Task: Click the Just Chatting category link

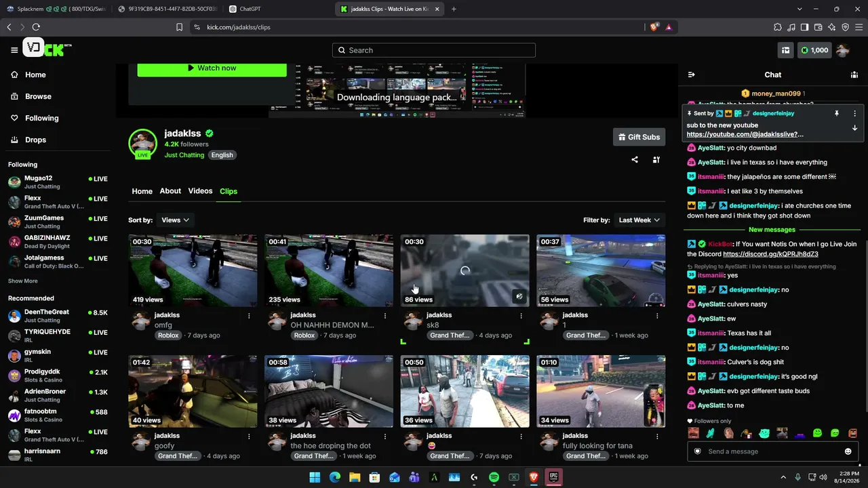Action: coord(184,155)
